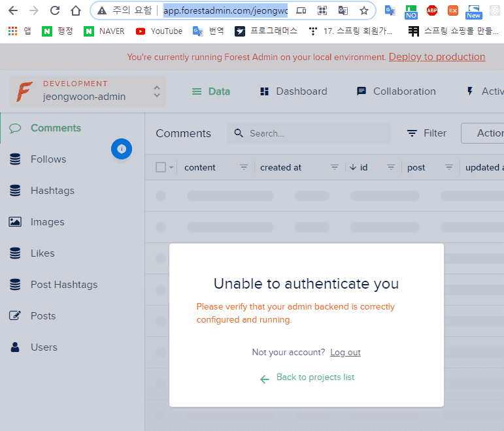This screenshot has width=504, height=431.
Task: Click the Log out link
Action: coord(345,353)
